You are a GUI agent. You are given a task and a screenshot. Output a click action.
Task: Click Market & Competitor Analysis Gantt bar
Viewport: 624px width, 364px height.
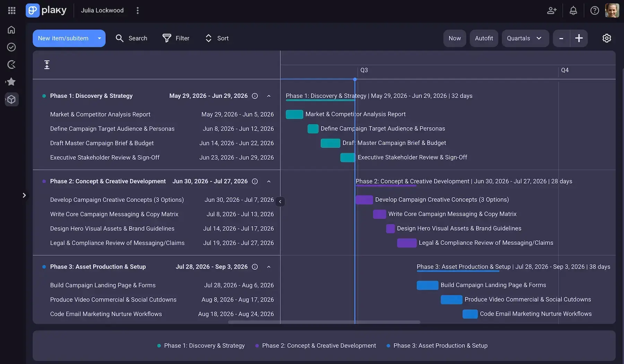(294, 114)
